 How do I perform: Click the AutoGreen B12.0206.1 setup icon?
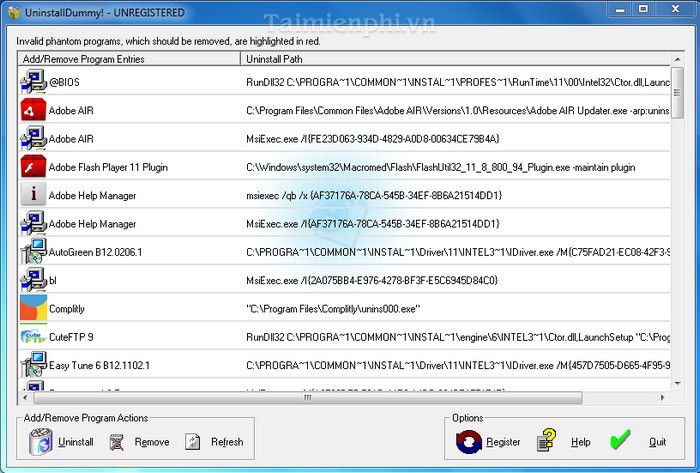[33, 251]
